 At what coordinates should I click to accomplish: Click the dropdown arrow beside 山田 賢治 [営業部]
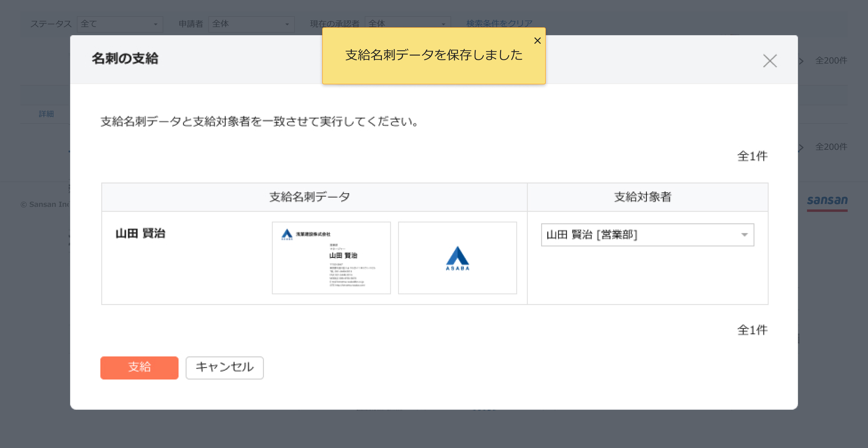[744, 234]
